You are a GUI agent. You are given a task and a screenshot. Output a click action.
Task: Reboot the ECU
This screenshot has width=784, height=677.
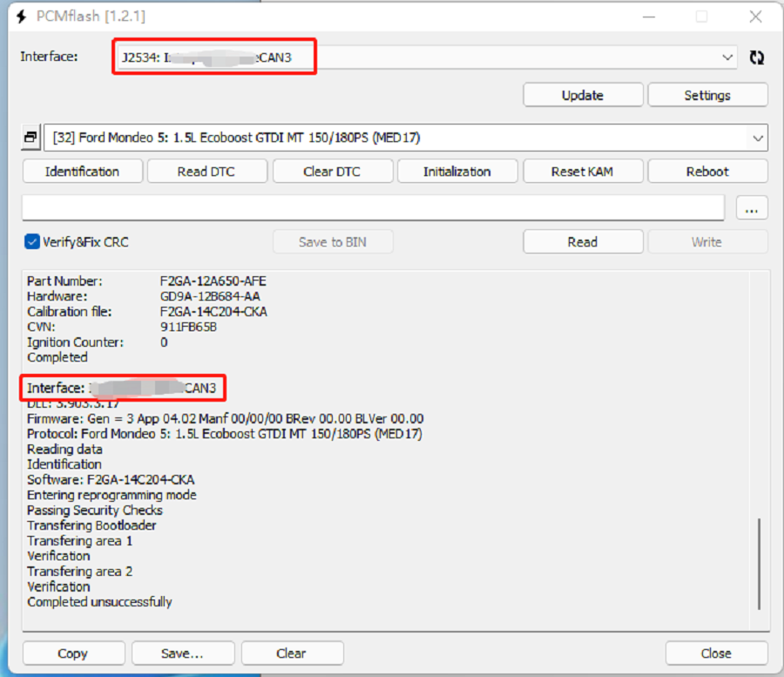(x=707, y=172)
